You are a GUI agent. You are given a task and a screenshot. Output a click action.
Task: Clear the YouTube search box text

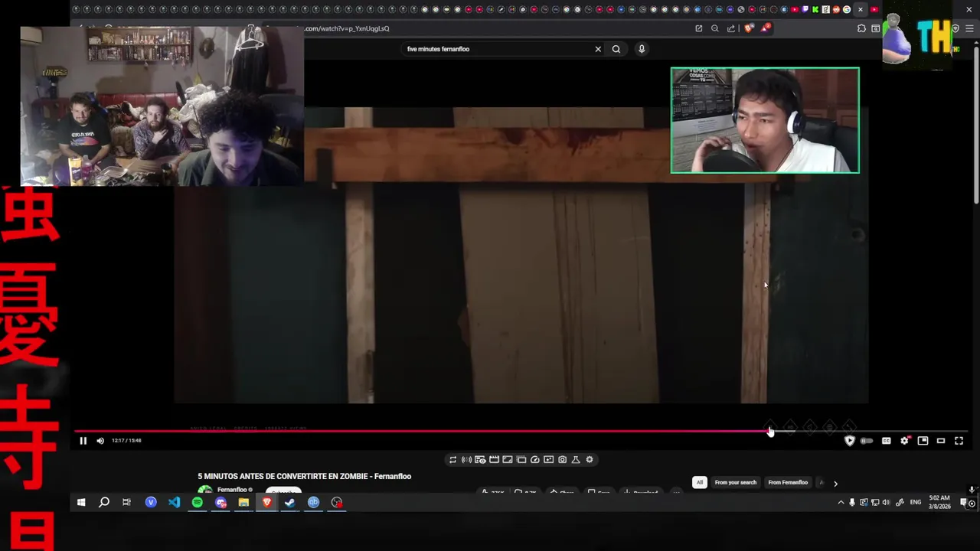[598, 49]
